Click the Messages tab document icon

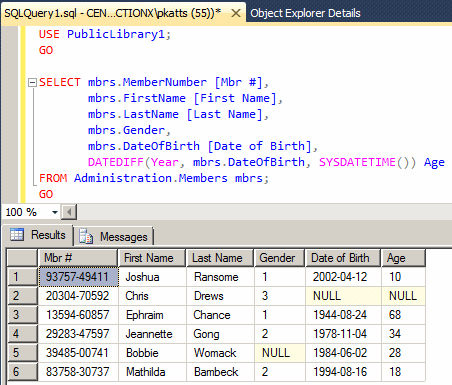pos(86,236)
